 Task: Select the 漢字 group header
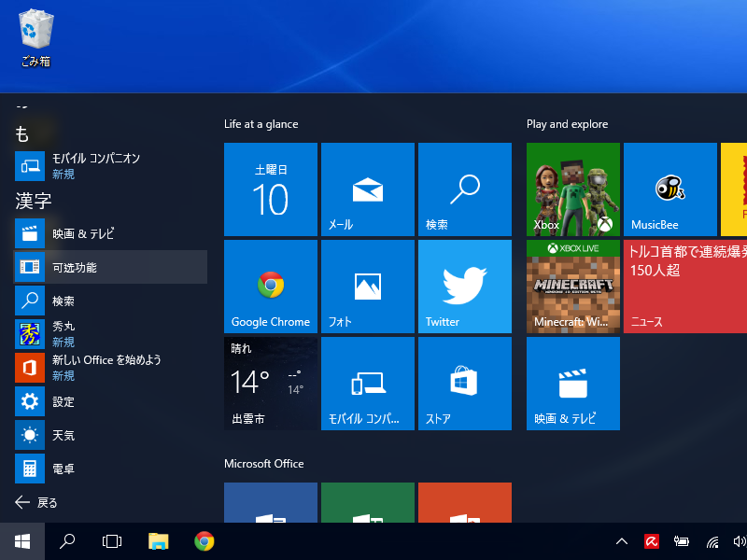34,201
